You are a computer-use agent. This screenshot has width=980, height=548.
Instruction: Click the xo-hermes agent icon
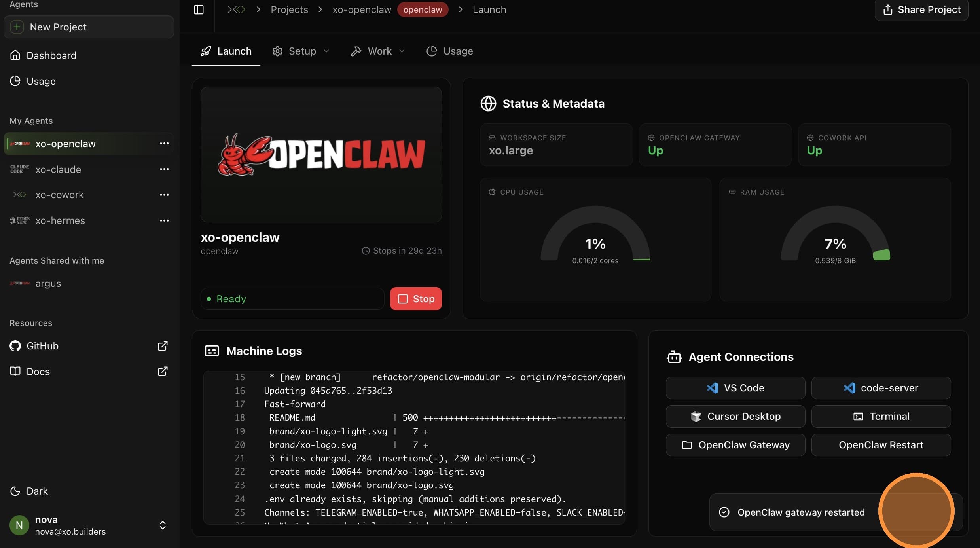click(x=19, y=220)
